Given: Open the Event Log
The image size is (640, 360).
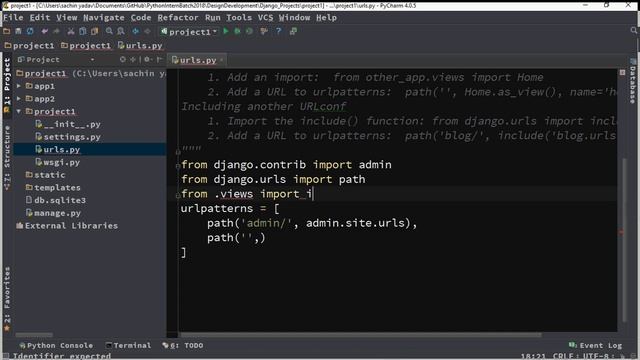Looking at the screenshot, I should [x=596, y=345].
